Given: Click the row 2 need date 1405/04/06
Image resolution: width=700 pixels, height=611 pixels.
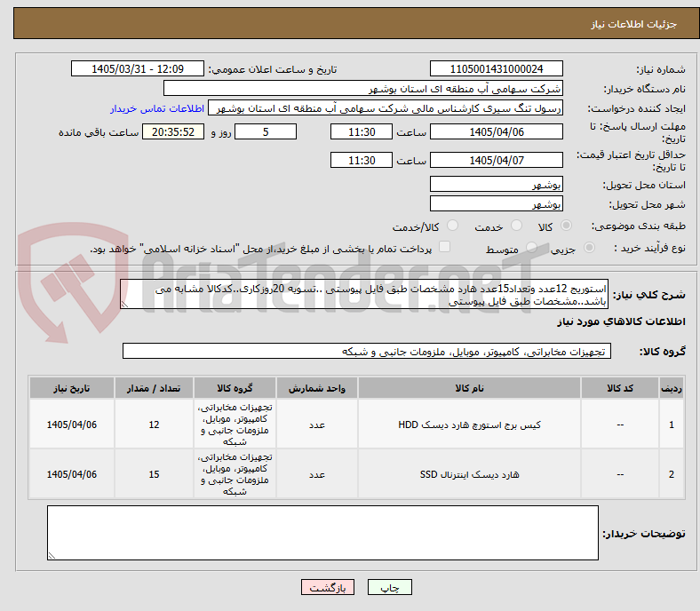Looking at the screenshot, I should [72, 473].
